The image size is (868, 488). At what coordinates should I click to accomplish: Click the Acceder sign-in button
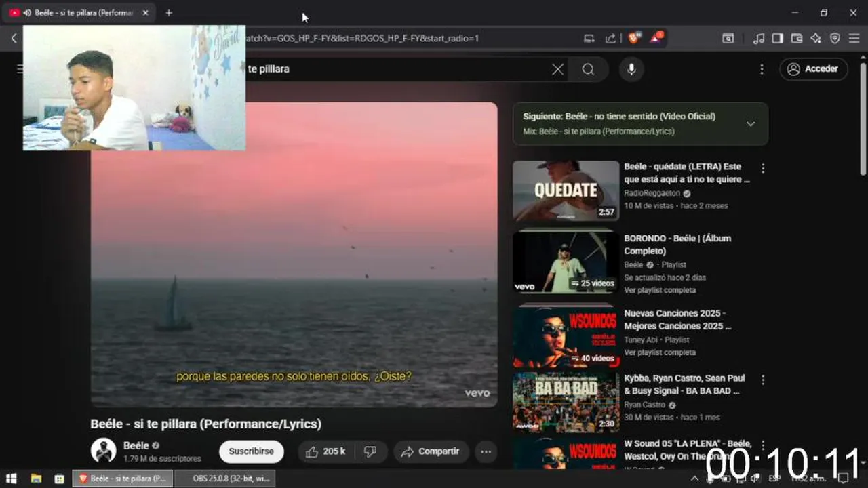(814, 69)
